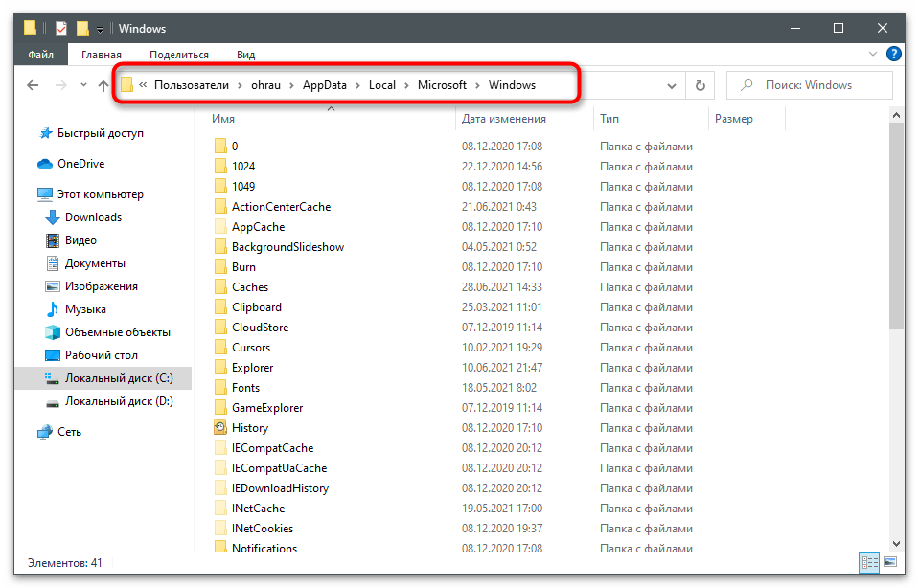This screenshot has height=588, width=919.
Task: Click the folder icon of BackgroundSlideshow
Action: pyautogui.click(x=220, y=246)
